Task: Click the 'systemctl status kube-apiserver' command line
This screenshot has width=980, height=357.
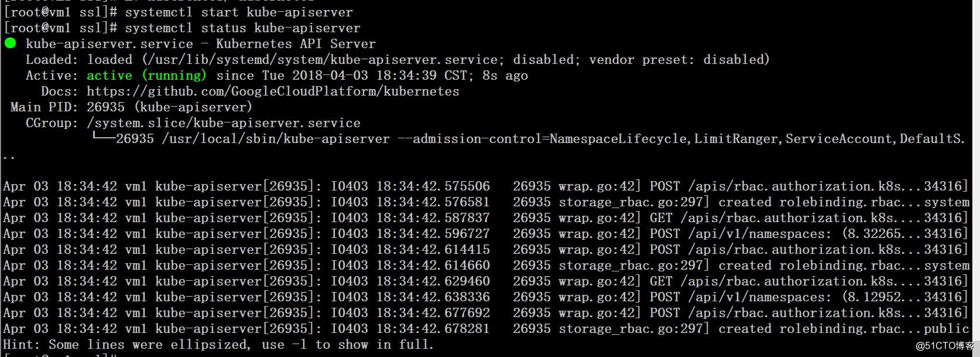Action: click(x=242, y=28)
